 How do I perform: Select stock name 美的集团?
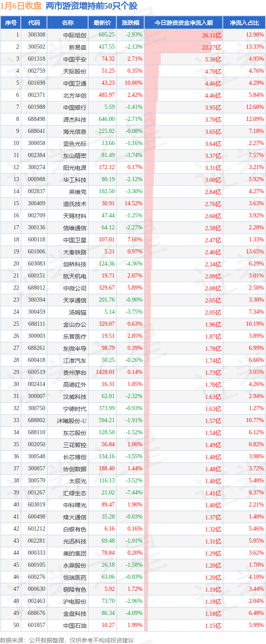pos(75,553)
